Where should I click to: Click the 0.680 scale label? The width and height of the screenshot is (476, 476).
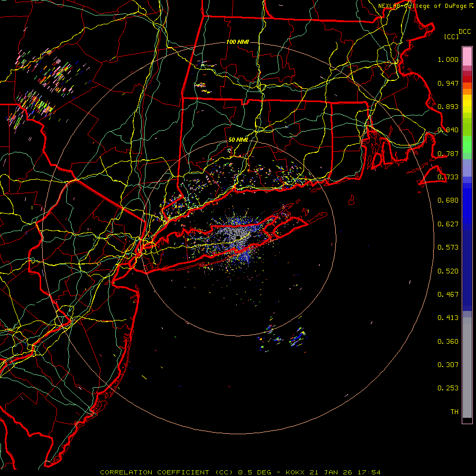[x=448, y=200]
